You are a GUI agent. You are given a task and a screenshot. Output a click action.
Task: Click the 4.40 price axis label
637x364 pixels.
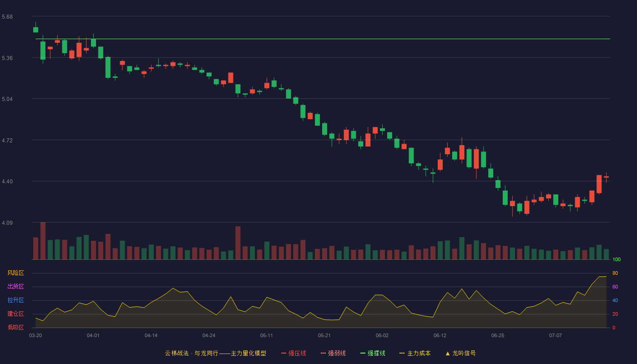7,182
